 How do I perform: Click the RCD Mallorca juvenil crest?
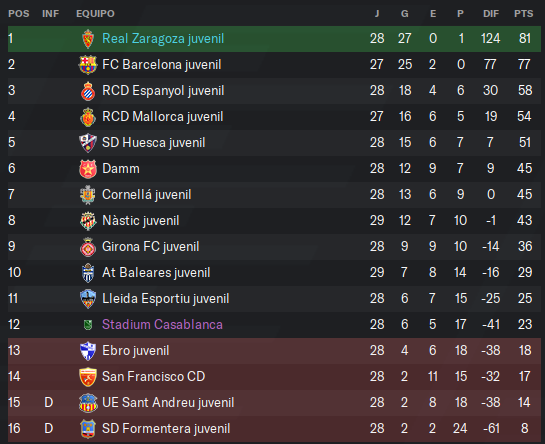pyautogui.click(x=88, y=117)
